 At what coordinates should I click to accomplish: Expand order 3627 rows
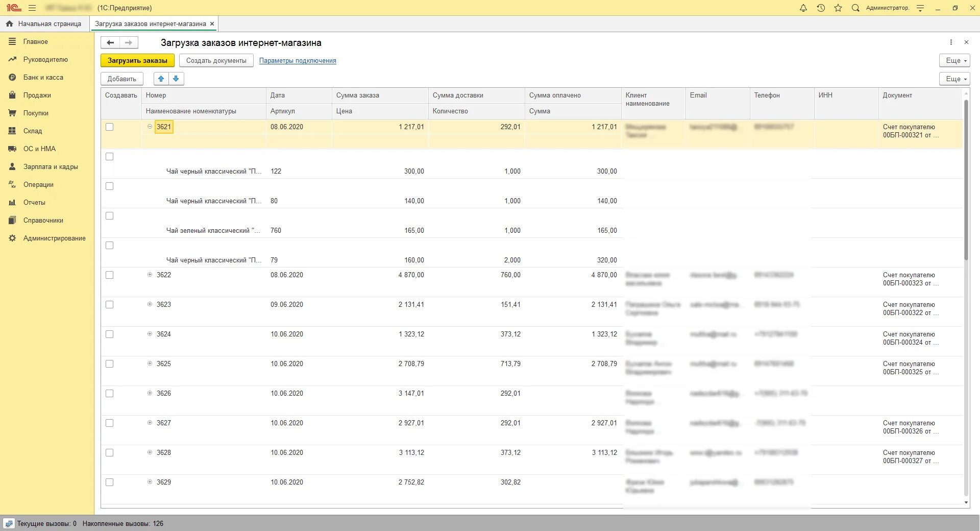point(150,423)
